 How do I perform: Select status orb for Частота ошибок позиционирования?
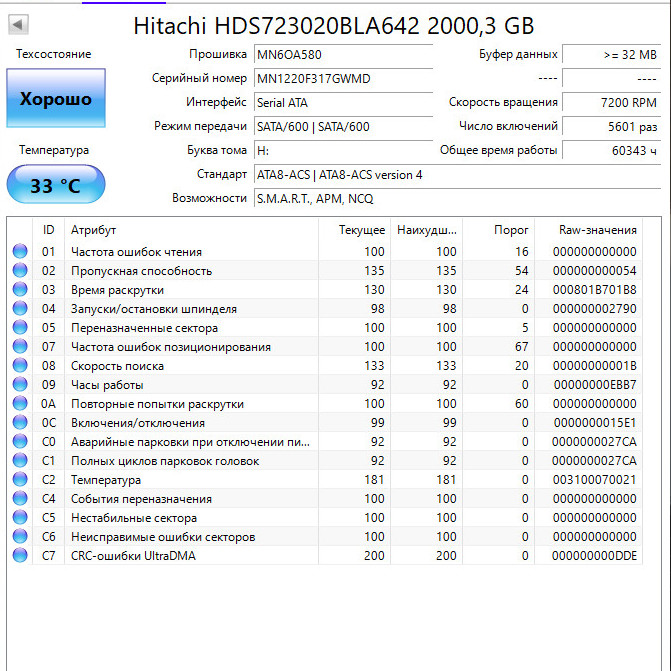20,346
